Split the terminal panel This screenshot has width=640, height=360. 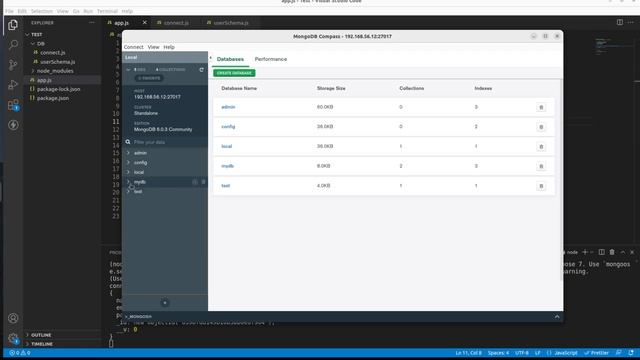602,252
